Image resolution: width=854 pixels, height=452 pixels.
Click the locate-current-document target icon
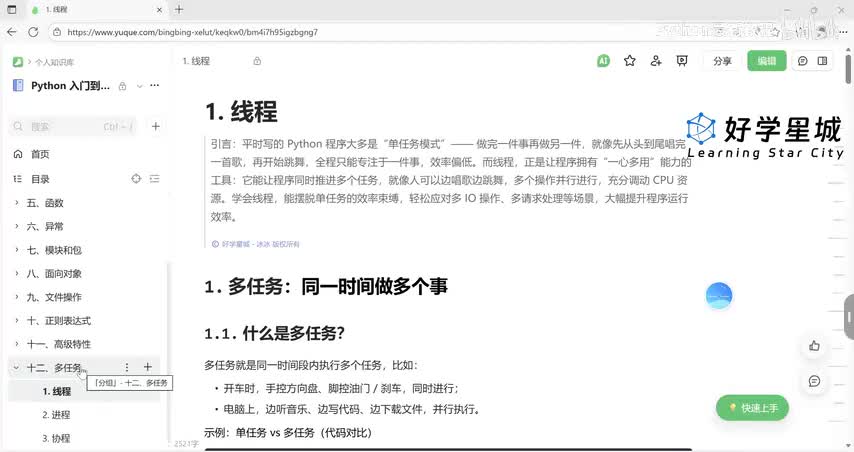tap(136, 179)
